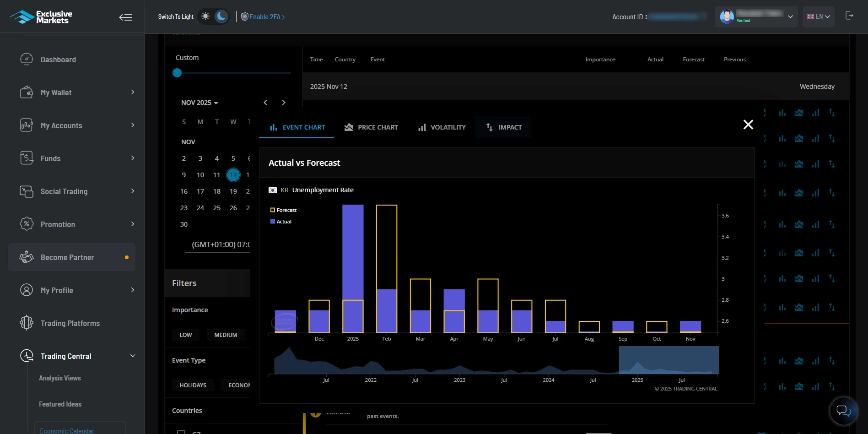868x434 pixels.
Task: Click the Dashboard sidebar icon
Action: [27, 60]
